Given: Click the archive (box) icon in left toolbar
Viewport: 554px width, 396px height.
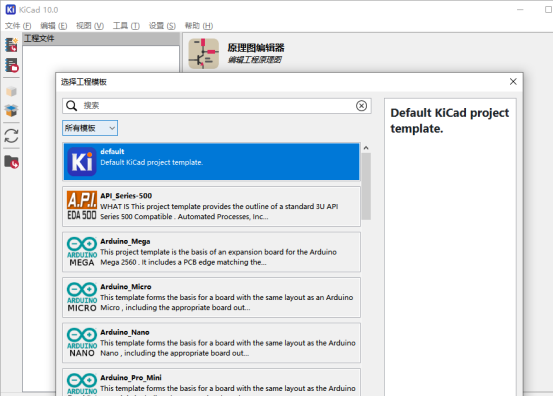Looking at the screenshot, I should click(11, 91).
